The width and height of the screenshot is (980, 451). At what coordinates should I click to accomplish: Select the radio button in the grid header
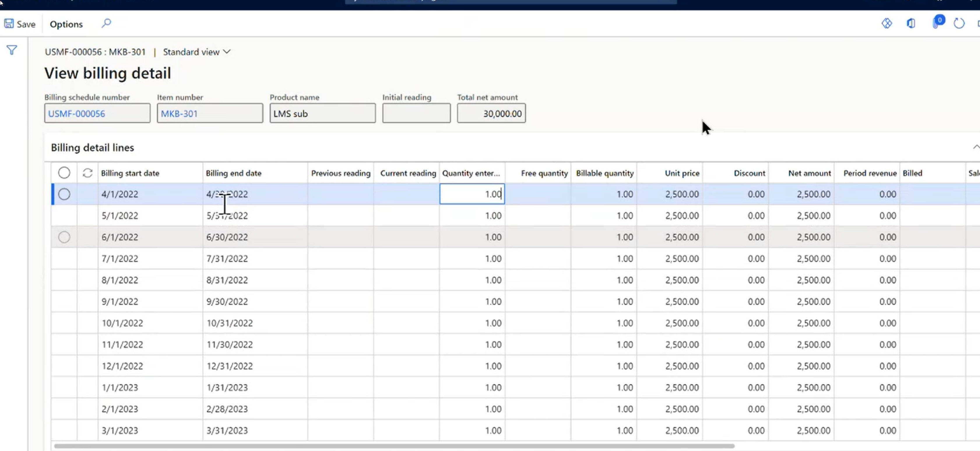click(x=64, y=173)
